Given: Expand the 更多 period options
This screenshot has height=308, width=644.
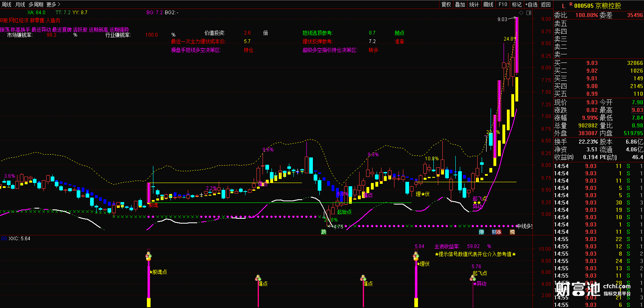Looking at the screenshot, I should pos(53,4).
